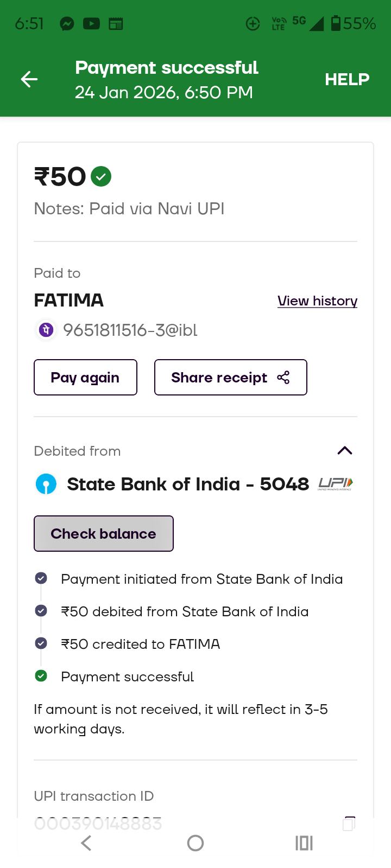
Task: Tap the UPI logo next to account
Action: click(335, 484)
